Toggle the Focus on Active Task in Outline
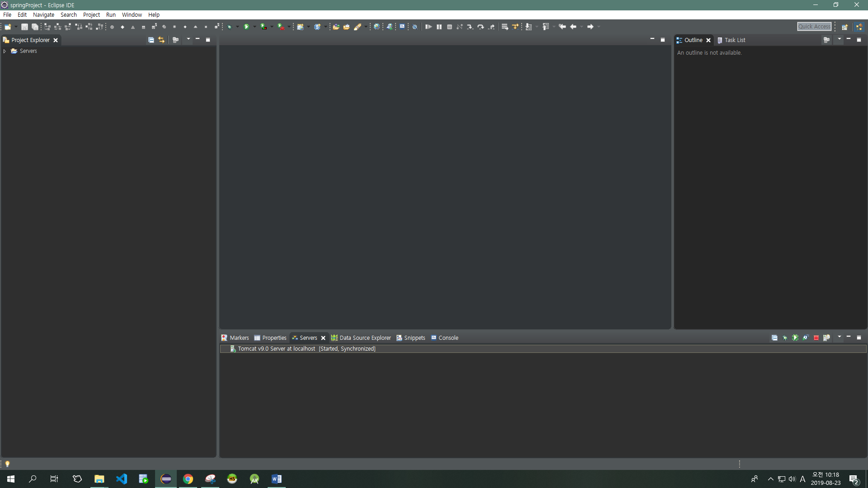Image resolution: width=868 pixels, height=488 pixels. coord(826,40)
